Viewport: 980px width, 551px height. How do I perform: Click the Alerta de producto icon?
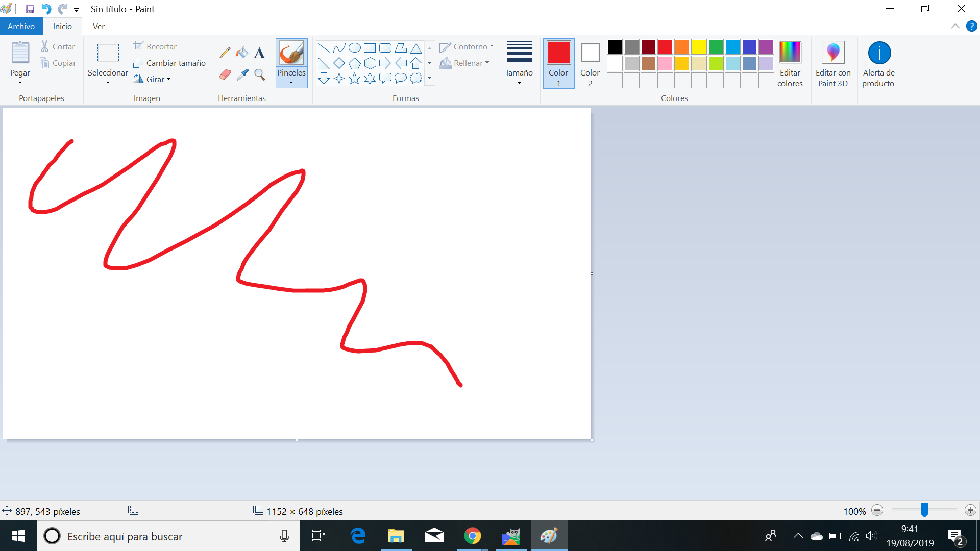tap(879, 63)
